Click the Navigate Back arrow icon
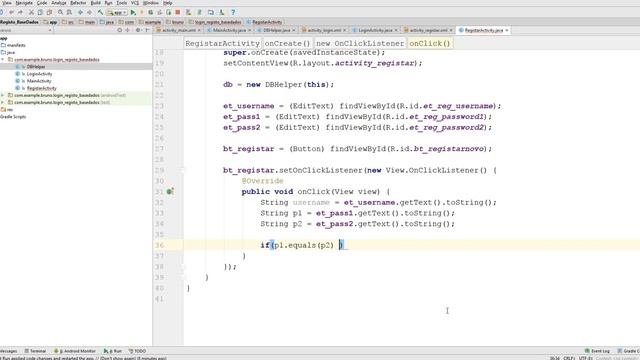Viewport: 640px width, 360px height. tap(80, 13)
